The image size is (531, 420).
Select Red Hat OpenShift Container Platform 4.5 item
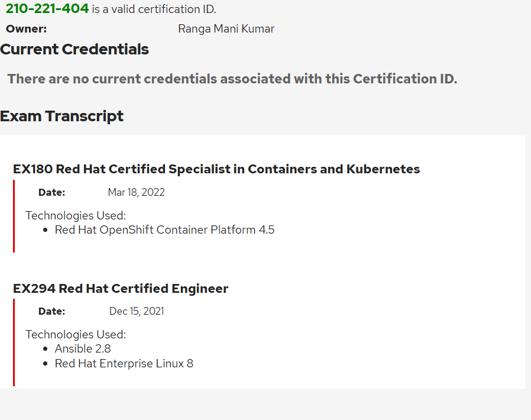point(164,230)
